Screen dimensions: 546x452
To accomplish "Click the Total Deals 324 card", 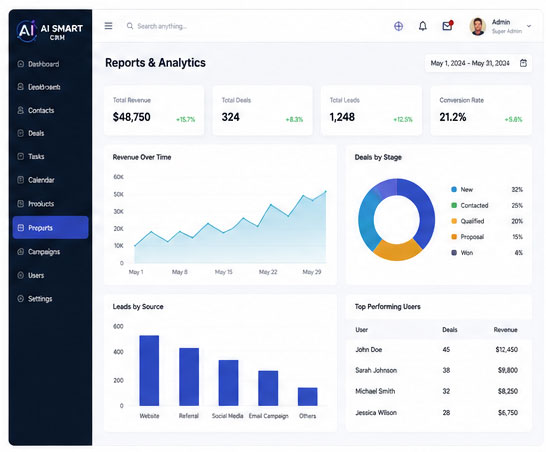I will click(262, 110).
